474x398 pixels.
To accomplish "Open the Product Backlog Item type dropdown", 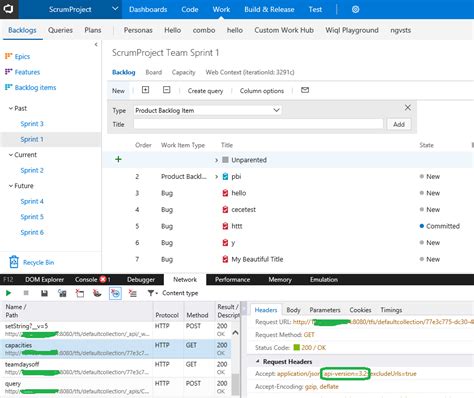I will click(207, 110).
